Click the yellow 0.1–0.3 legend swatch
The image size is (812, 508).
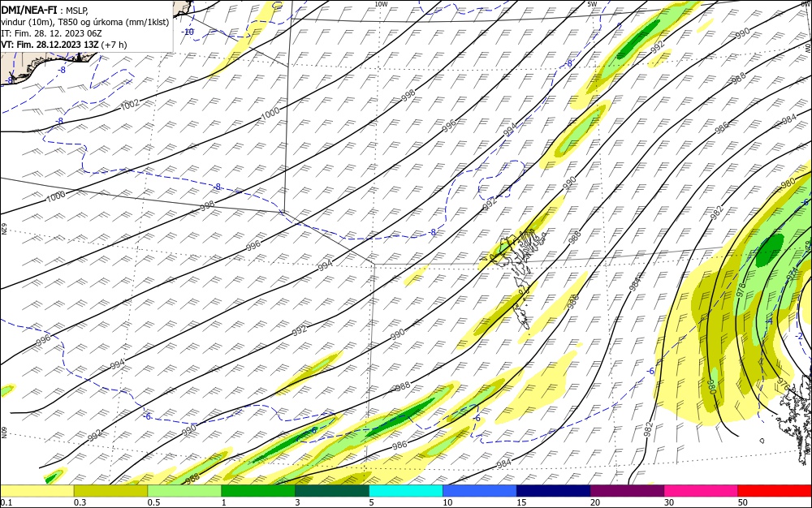(37, 491)
